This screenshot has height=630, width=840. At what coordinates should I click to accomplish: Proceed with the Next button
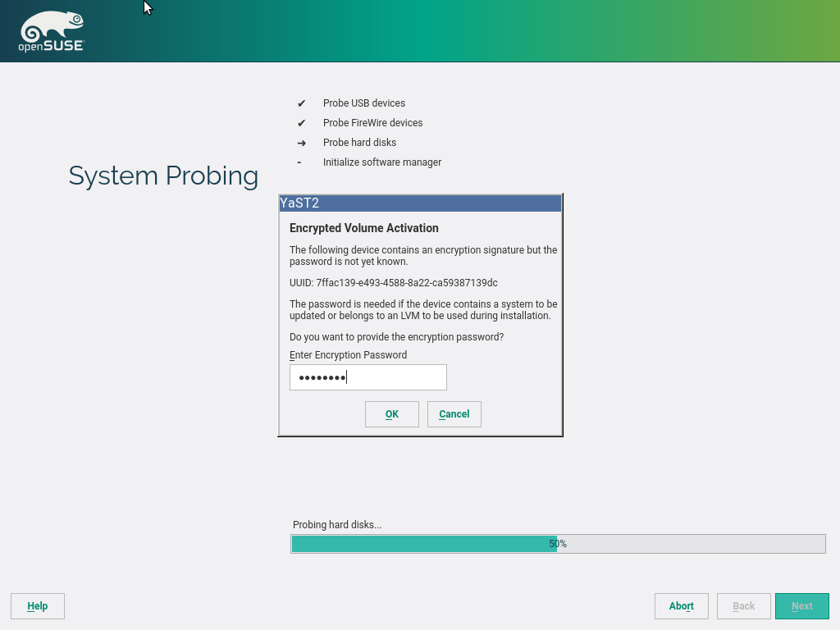(801, 606)
